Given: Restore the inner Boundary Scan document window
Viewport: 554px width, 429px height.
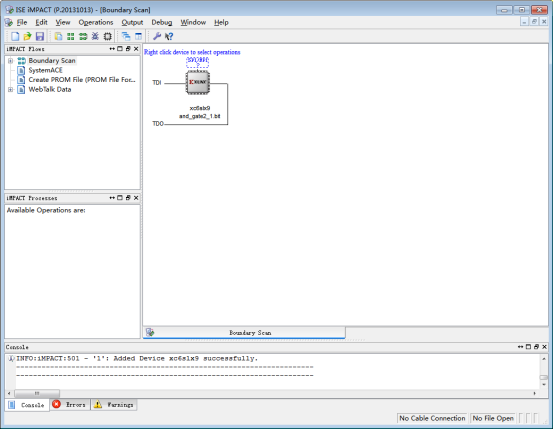Looking at the screenshot, I should pos(534,22).
